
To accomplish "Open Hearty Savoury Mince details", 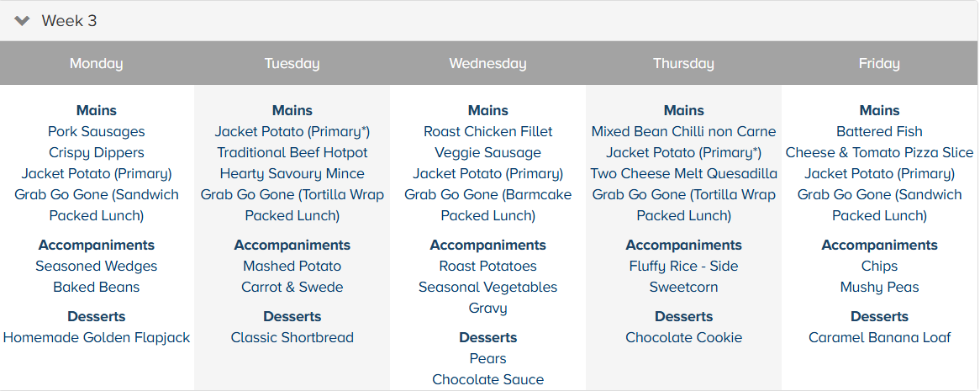I will tap(292, 174).
